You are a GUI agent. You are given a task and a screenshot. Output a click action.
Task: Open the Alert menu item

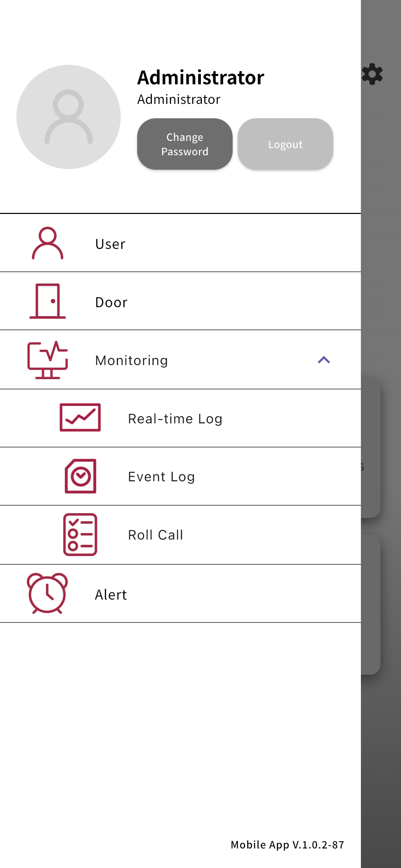pyautogui.click(x=180, y=594)
